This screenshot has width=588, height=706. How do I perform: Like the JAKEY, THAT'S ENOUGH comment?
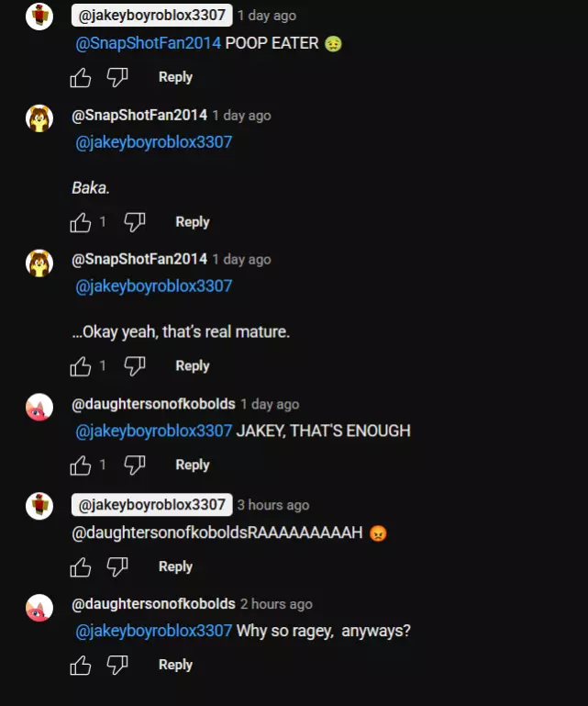(x=81, y=465)
